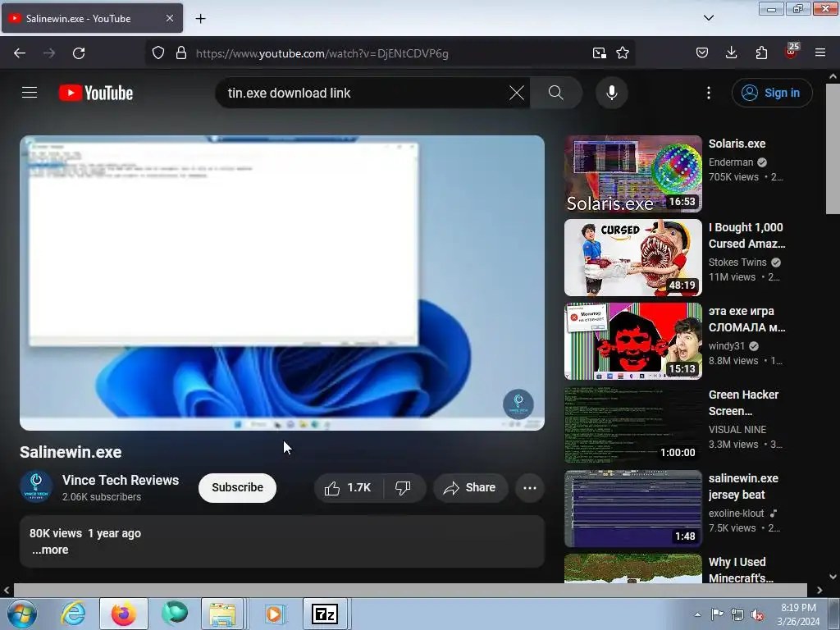Like the video with 1.7K likes
Viewport: 840px width, 630px height.
(x=348, y=487)
